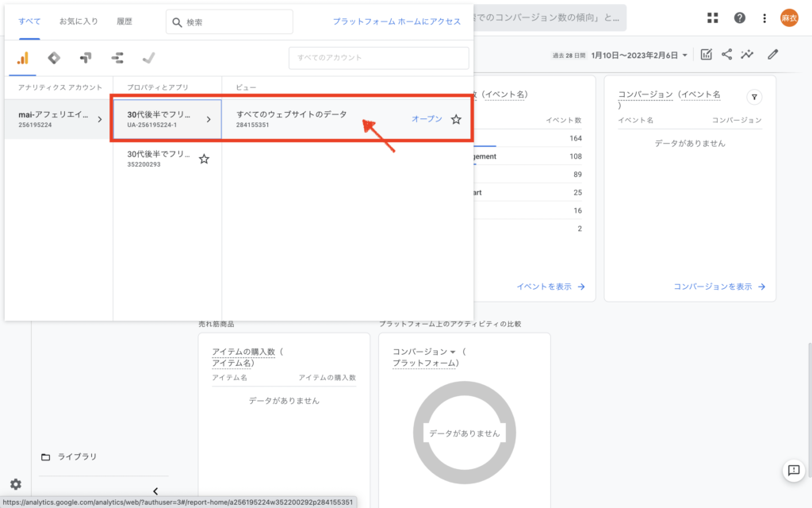Collapse the left navigation with chevron
Screen dimensions: 812x508
pos(155,491)
